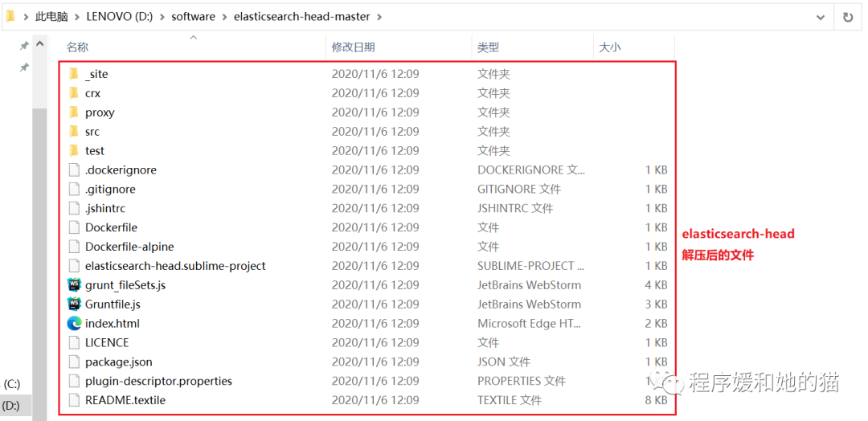Viewport: 868px width, 421px height.
Task: Select the Dockerfile-alpine file icon
Action: (74, 247)
